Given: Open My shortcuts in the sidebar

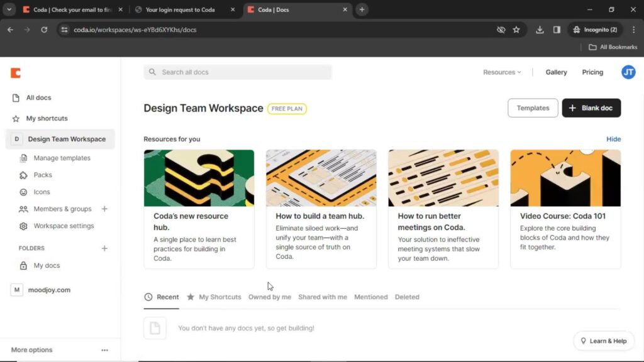Looking at the screenshot, I should pos(47,118).
